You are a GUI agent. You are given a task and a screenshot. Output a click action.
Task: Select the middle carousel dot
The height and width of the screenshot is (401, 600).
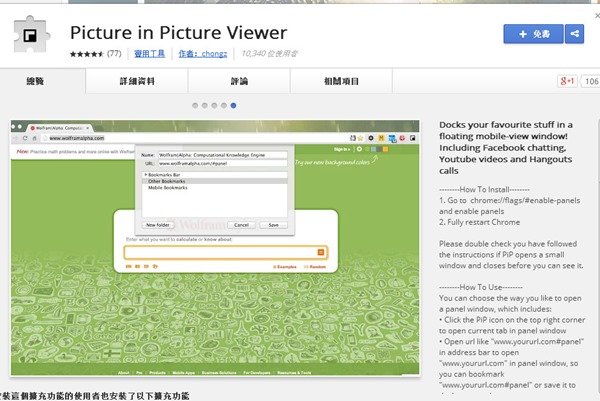217,104
